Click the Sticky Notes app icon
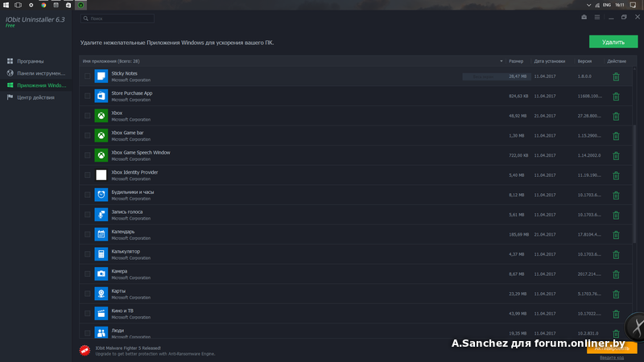Image resolution: width=644 pixels, height=362 pixels. click(x=101, y=76)
